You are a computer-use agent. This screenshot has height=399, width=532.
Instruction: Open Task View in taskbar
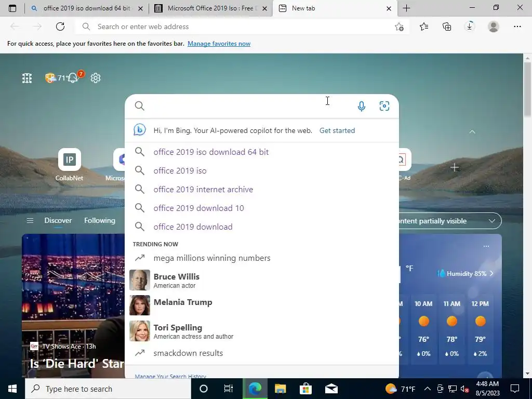coord(229,389)
